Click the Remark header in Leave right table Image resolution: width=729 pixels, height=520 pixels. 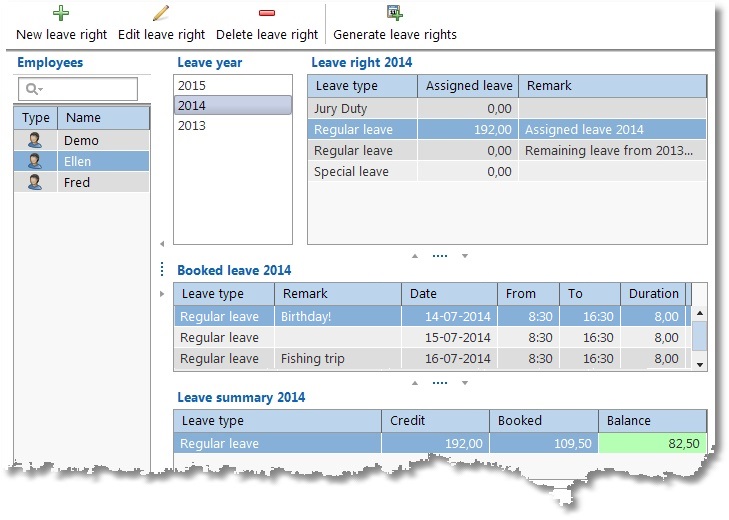point(613,86)
